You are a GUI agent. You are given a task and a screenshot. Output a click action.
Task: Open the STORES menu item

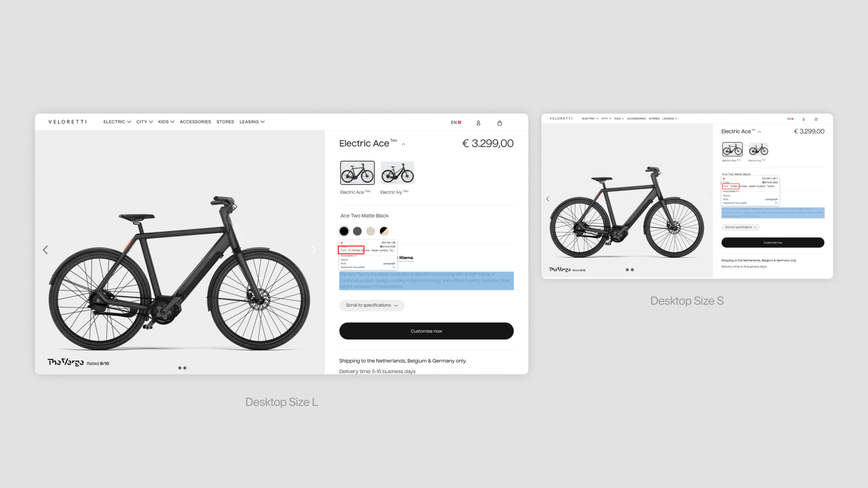(x=225, y=122)
